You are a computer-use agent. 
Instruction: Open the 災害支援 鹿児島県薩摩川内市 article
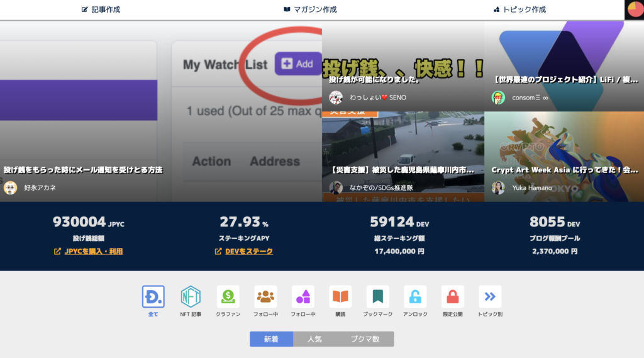[x=402, y=170]
